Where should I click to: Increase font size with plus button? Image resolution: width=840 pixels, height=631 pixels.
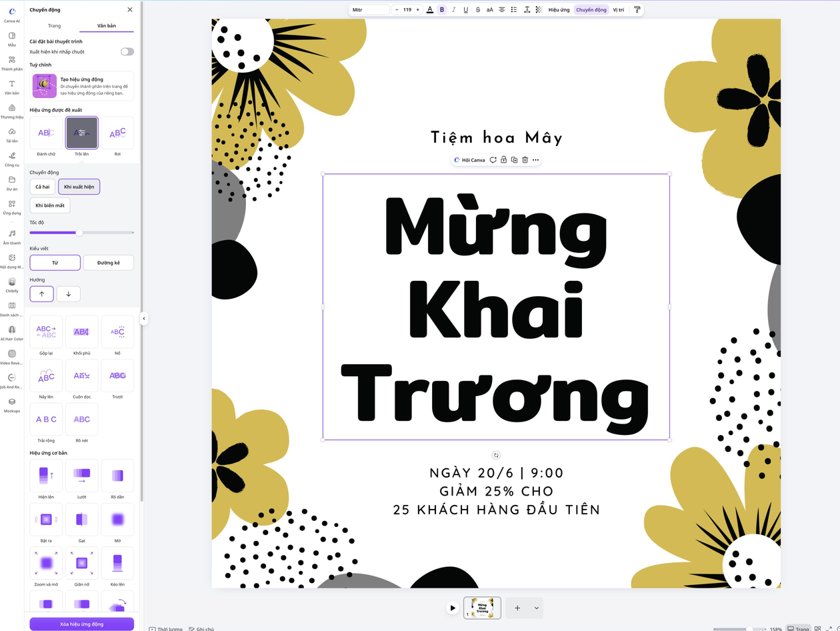(x=417, y=10)
